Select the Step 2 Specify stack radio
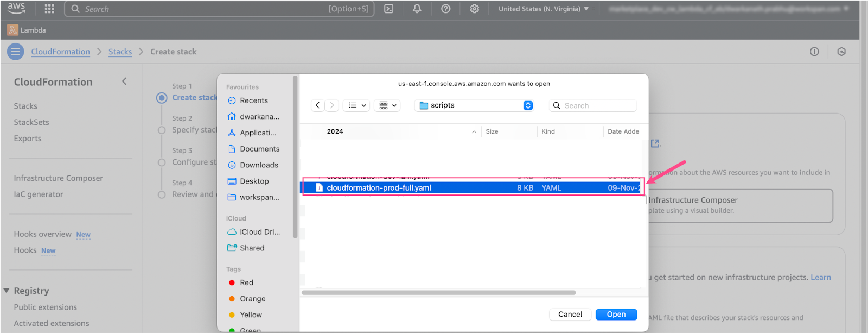This screenshot has height=333, width=868. (x=162, y=130)
